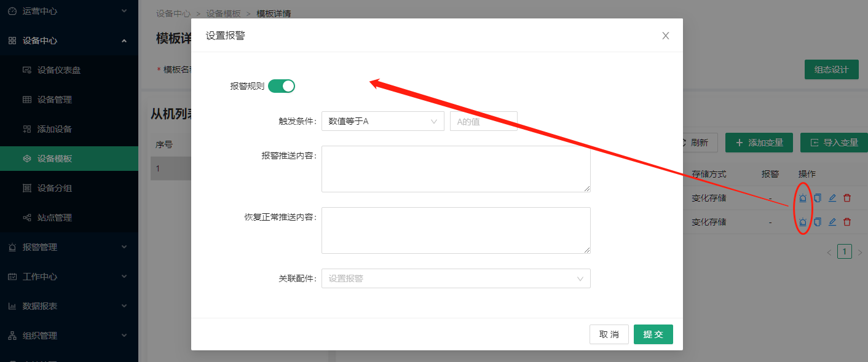This screenshot has height=362, width=868.
Task: Open 站点管理 in the sidebar
Action: tap(55, 218)
